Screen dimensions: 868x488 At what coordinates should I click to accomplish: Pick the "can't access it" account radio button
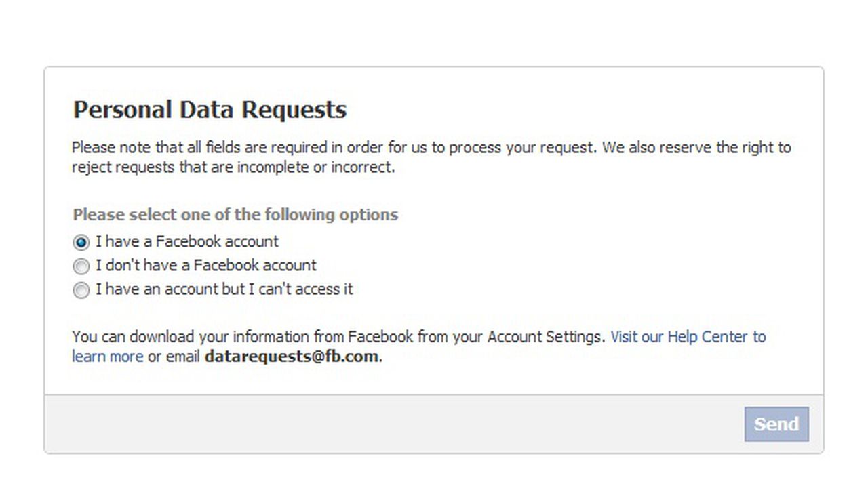(x=81, y=290)
